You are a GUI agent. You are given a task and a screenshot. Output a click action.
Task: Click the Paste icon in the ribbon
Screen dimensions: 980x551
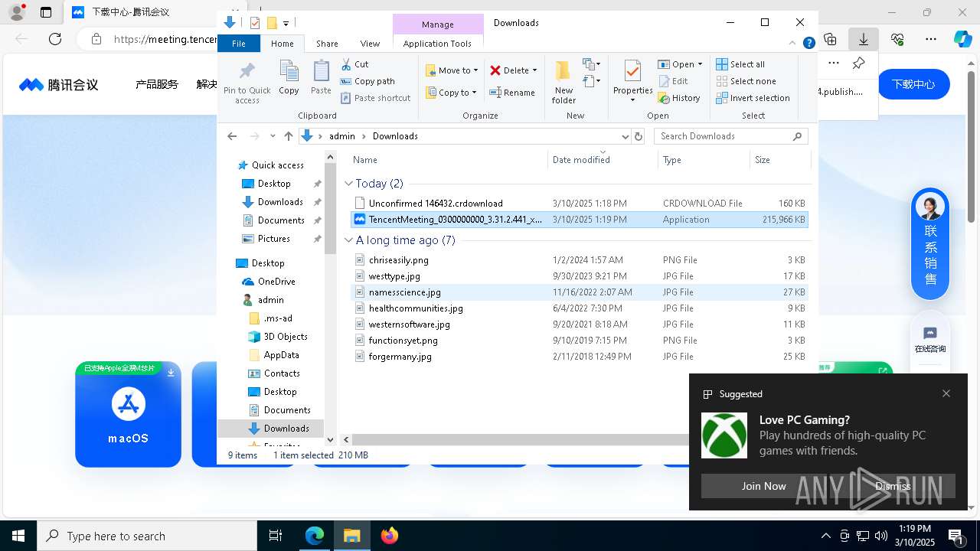click(x=321, y=77)
